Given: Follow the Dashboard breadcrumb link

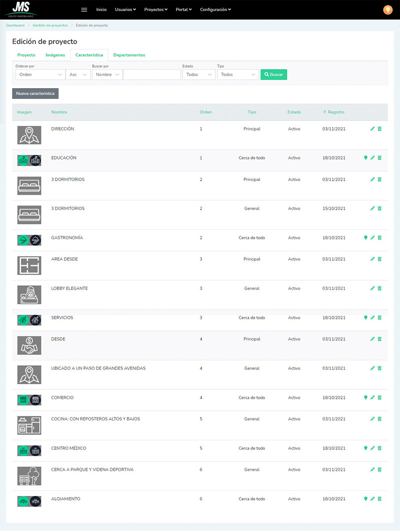Looking at the screenshot, I should pos(15,26).
